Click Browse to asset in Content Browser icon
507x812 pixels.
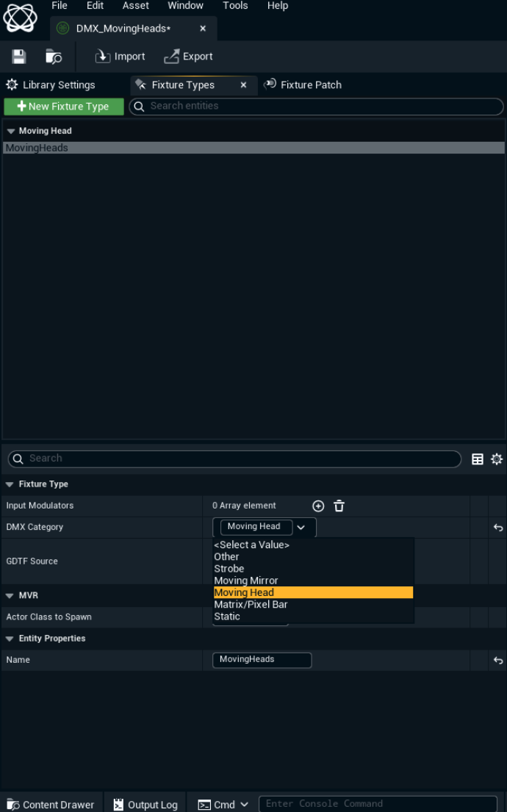tap(54, 57)
